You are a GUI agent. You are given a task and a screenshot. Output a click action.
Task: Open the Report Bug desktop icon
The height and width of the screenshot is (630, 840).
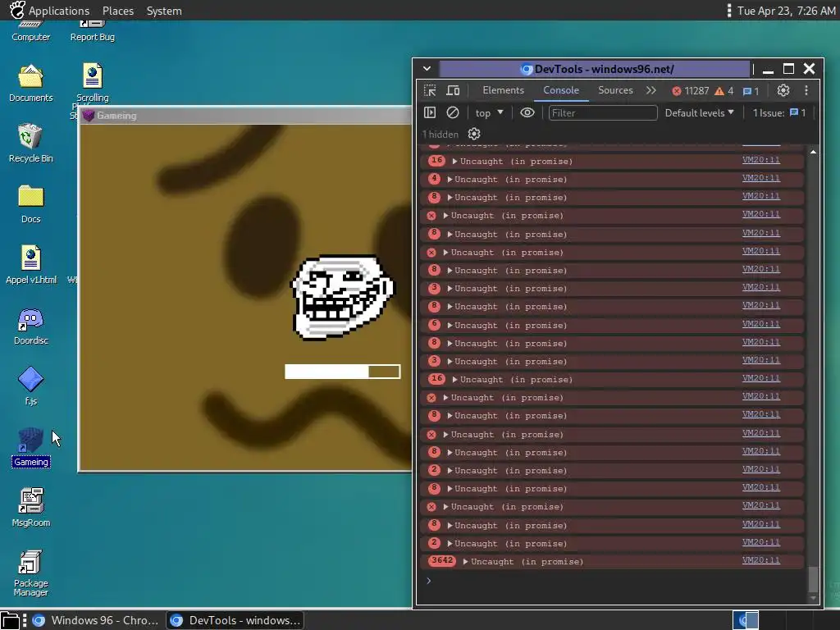(92, 31)
